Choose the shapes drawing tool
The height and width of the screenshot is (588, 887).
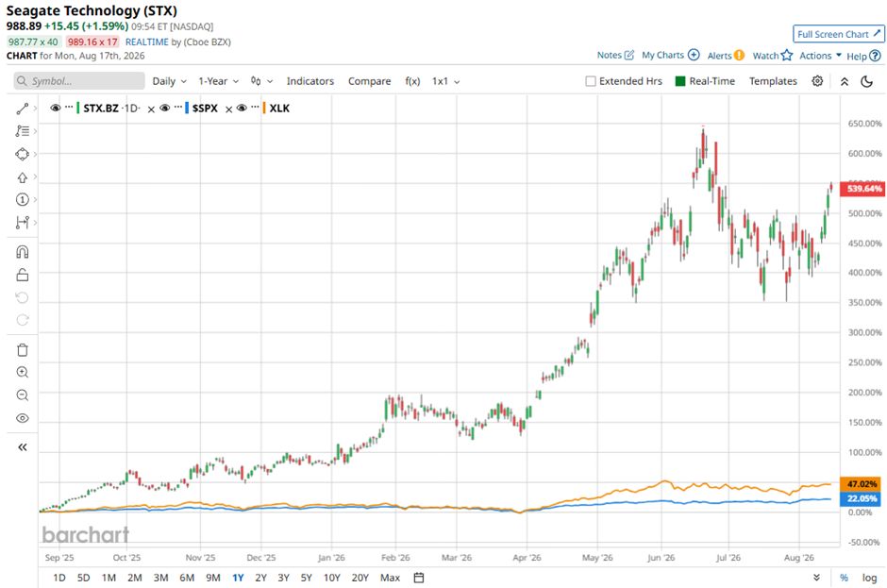(x=22, y=154)
